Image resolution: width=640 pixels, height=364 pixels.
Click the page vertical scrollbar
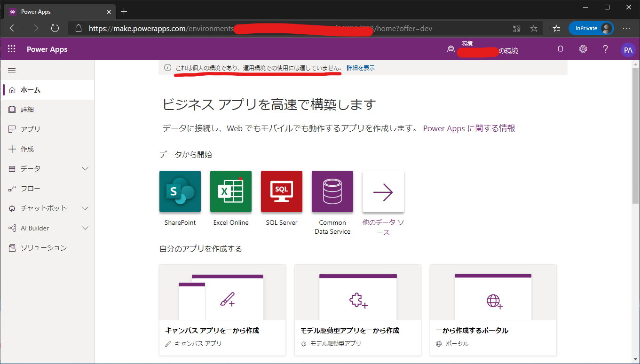point(636,136)
